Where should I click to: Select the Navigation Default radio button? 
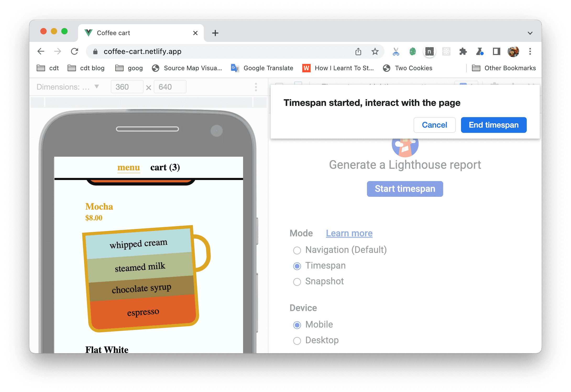(297, 250)
